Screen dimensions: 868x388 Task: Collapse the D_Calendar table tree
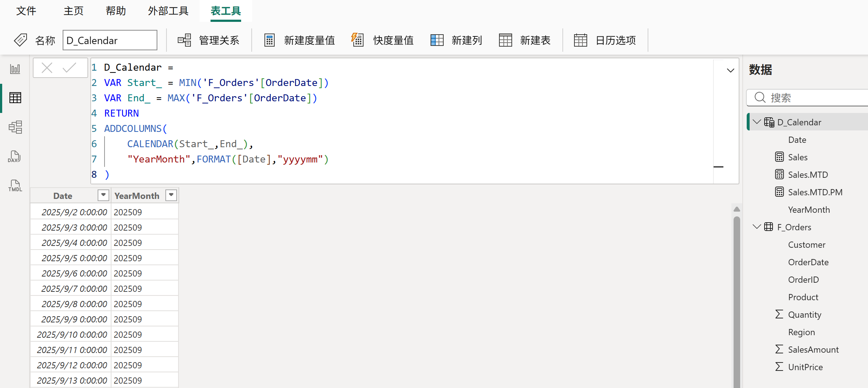coord(757,122)
